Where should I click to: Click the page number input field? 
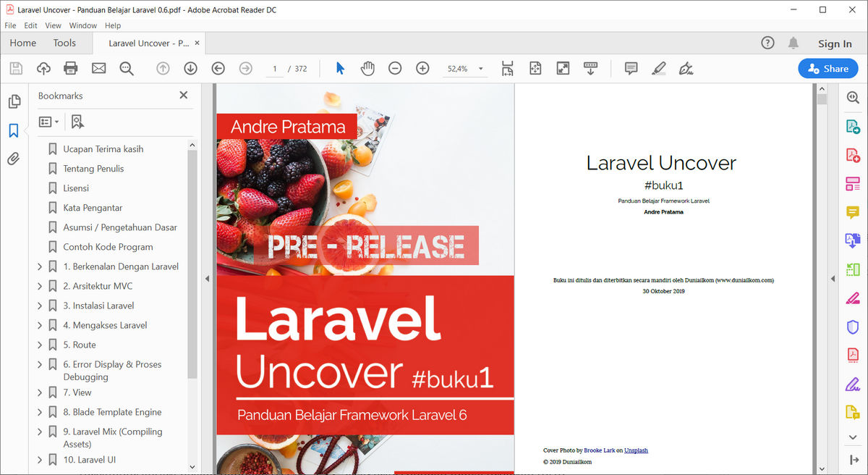pos(274,69)
